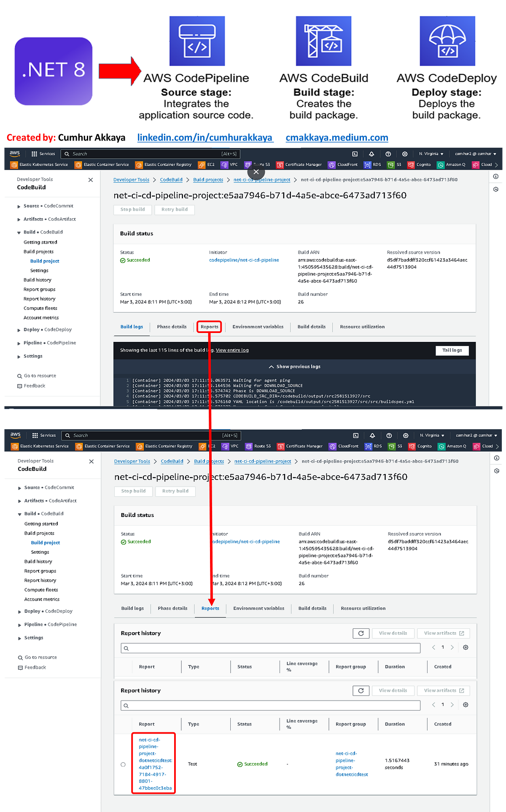Select Build logs tab in upper console

pyautogui.click(x=132, y=327)
